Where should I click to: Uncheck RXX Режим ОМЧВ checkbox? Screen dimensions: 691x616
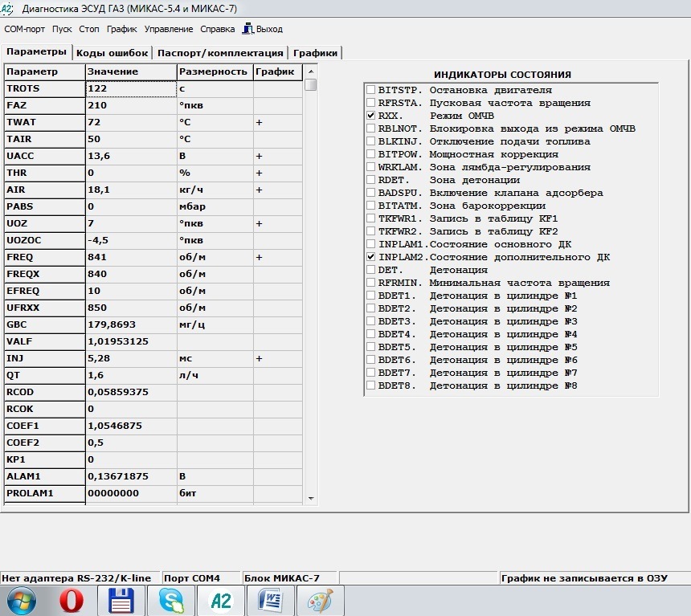pyautogui.click(x=371, y=116)
